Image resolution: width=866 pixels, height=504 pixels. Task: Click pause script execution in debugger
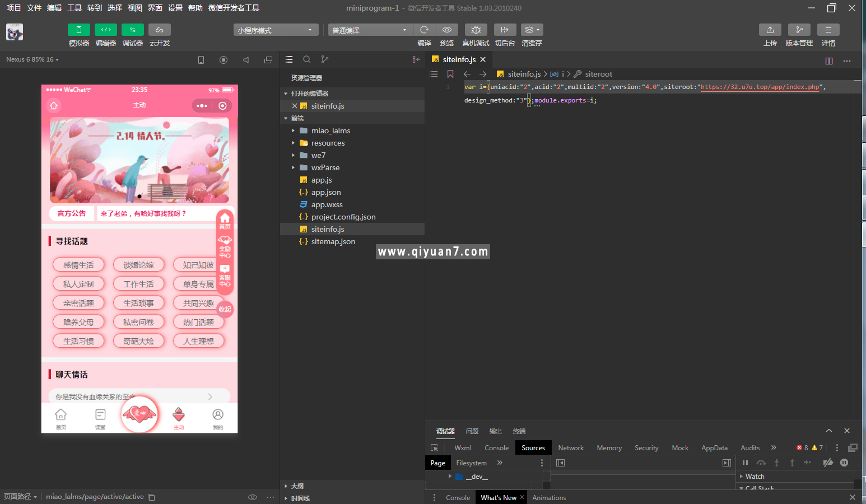(745, 463)
